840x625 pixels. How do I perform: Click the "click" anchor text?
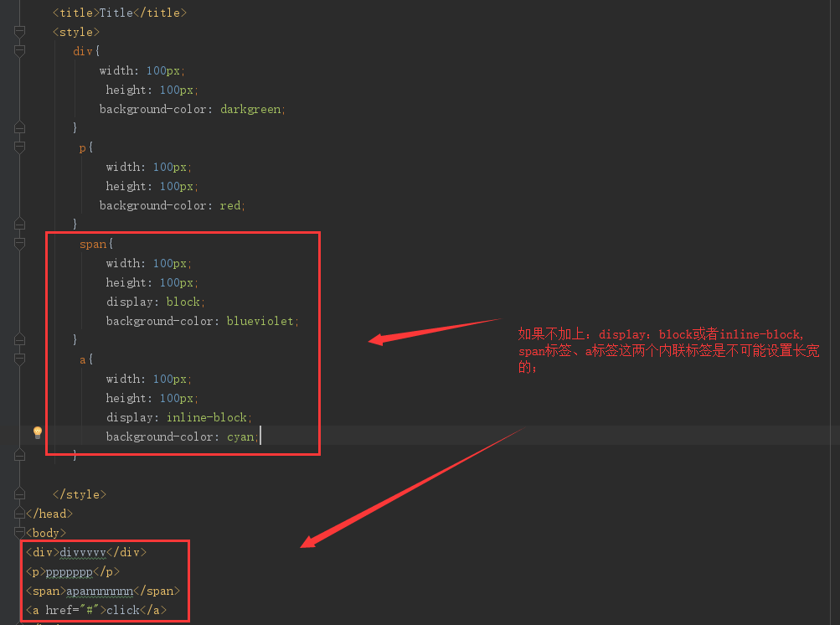pyautogui.click(x=122, y=609)
